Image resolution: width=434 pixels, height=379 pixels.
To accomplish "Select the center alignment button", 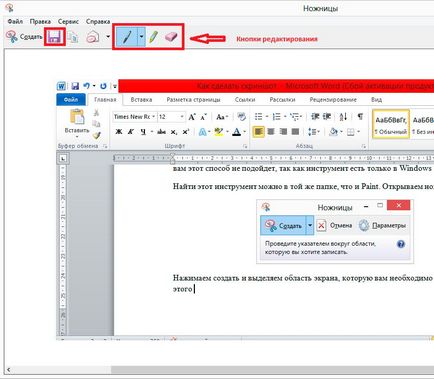I will (271, 132).
